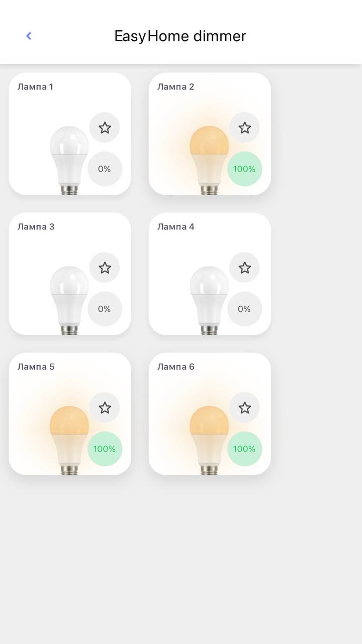The image size is (362, 644).
Task: Favorite Лампа 5 with its star icon
Action: click(x=105, y=408)
